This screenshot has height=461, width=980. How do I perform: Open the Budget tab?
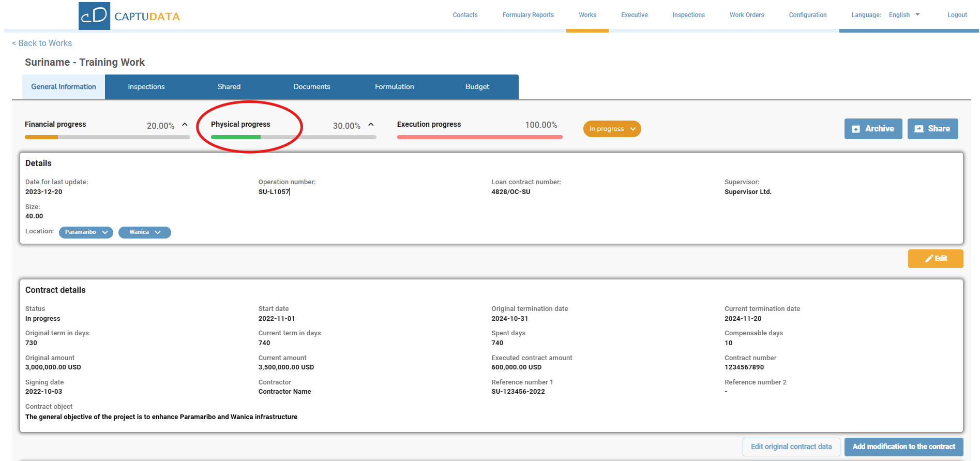477,87
